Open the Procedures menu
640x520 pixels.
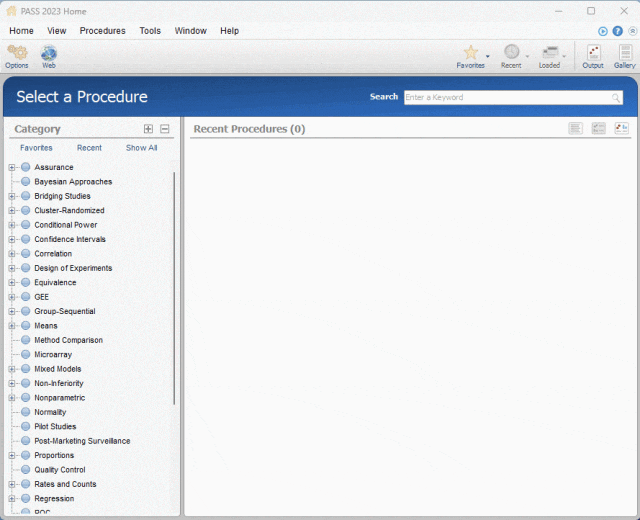tap(102, 31)
